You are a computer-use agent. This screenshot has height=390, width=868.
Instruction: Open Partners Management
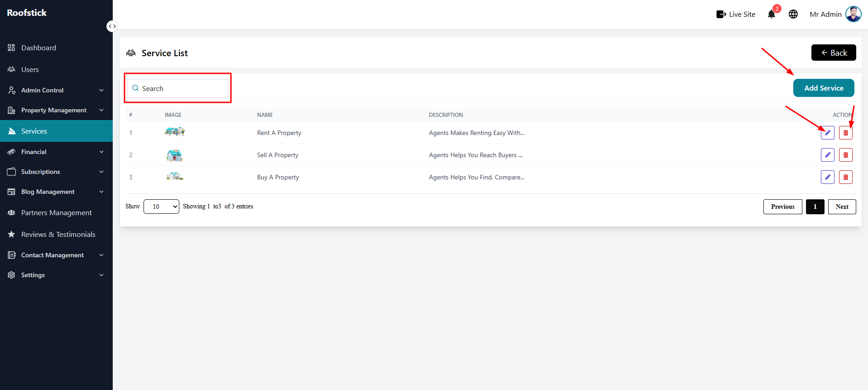[x=56, y=212]
